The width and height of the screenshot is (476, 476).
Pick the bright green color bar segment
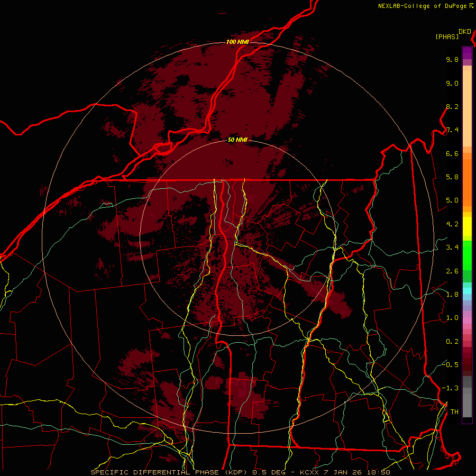click(x=467, y=255)
